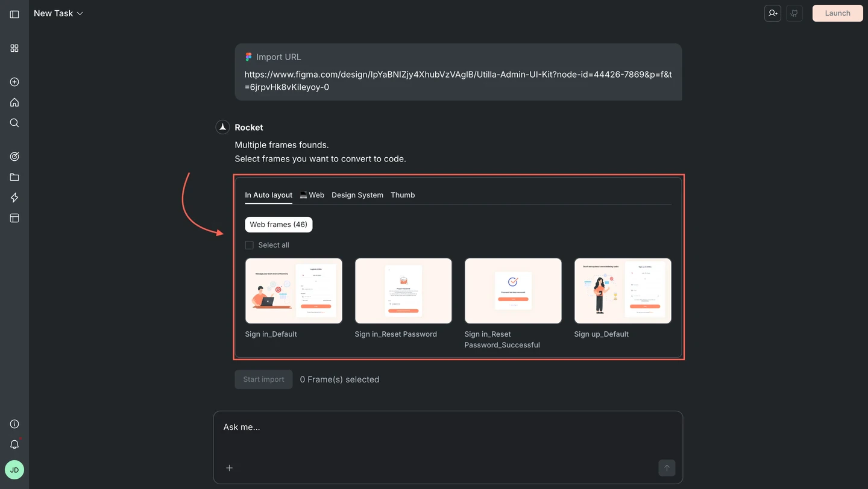Open notifications via the bell icon
This screenshot has height=489, width=868.
(14, 444)
